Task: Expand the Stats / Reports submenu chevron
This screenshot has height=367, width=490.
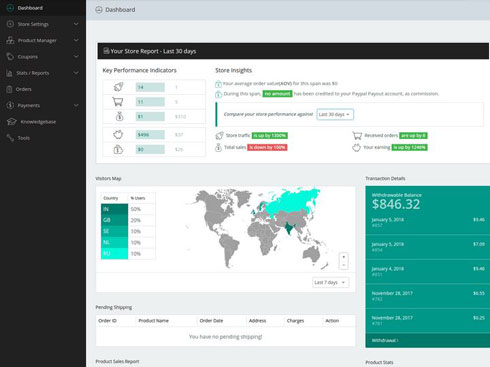Action: pos(76,73)
